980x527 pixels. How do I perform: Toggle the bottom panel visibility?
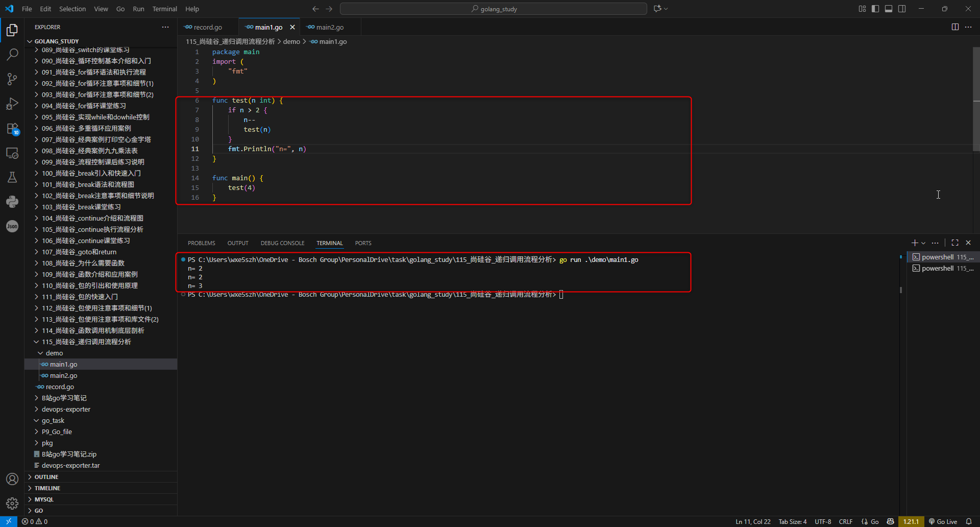[x=889, y=9]
